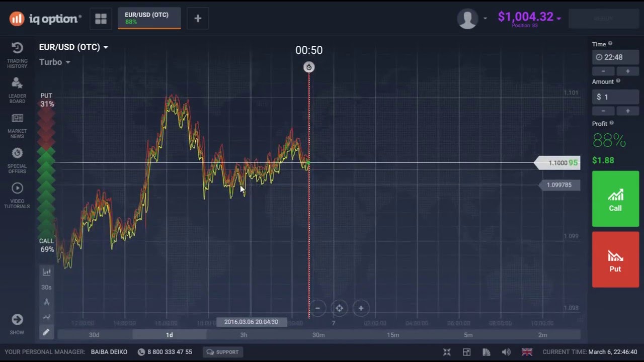Switch chart range to 5m
The width and height of the screenshot is (644, 362).
(468, 335)
